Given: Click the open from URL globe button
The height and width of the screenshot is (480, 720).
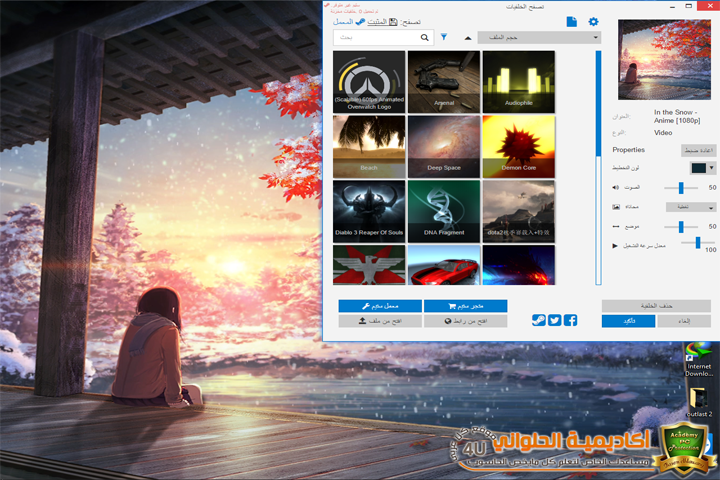Looking at the screenshot, I should (x=466, y=321).
